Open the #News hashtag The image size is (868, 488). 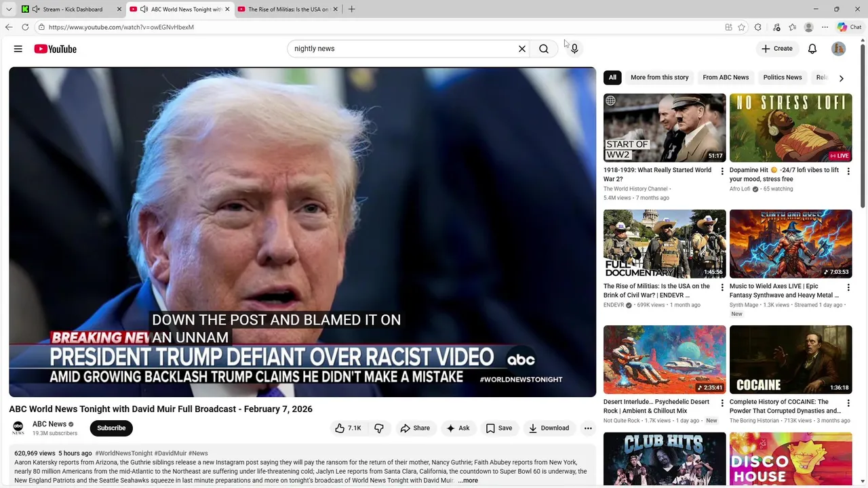pos(198,453)
